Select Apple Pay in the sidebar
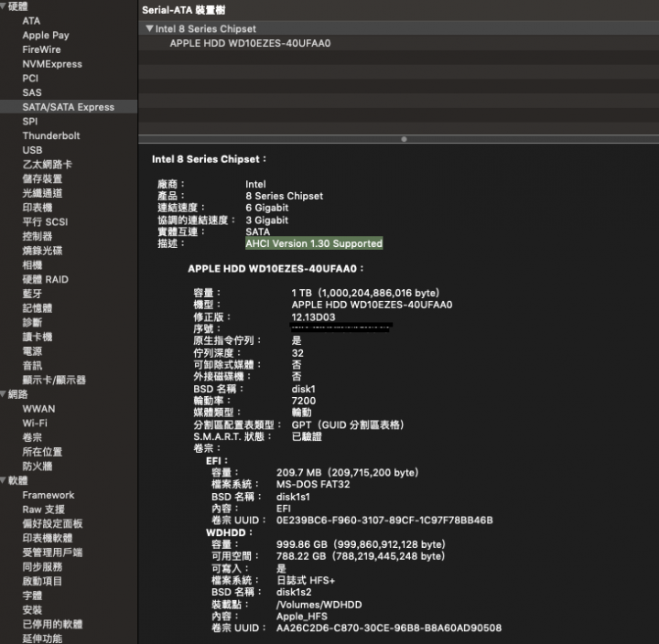This screenshot has width=659, height=644. [x=46, y=36]
